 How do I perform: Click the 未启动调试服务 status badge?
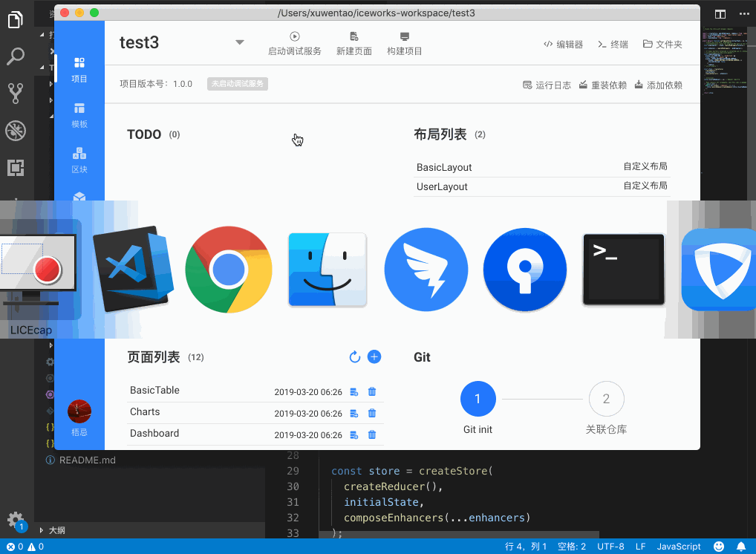238,84
